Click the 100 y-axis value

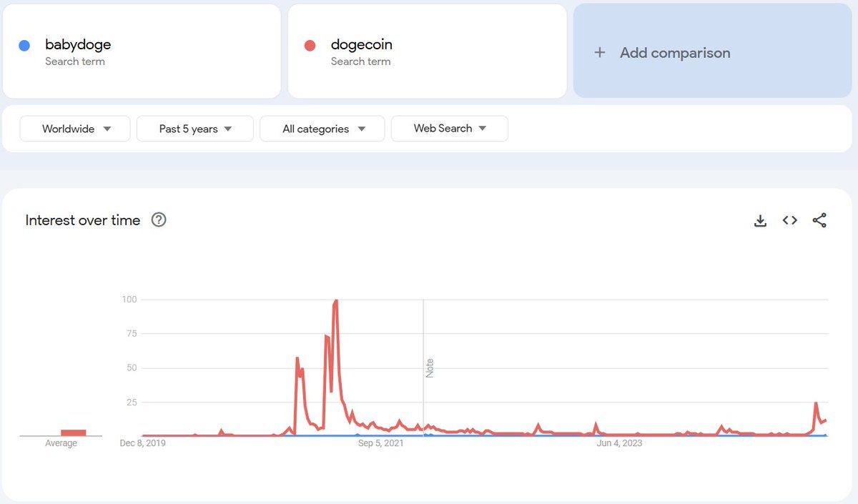pos(129,299)
